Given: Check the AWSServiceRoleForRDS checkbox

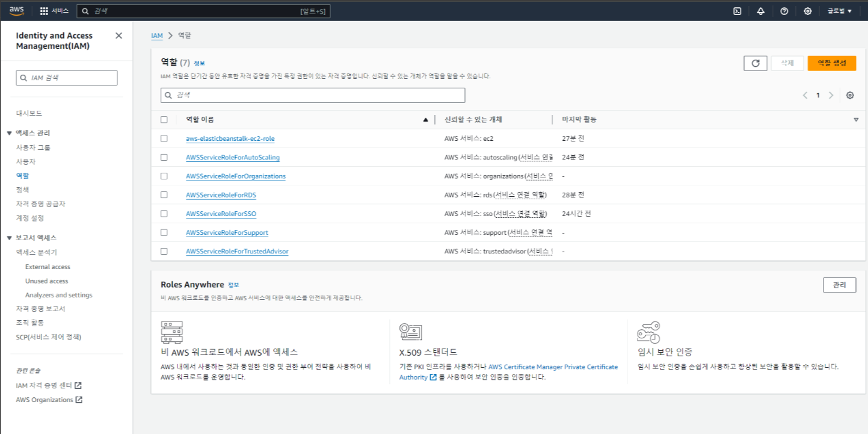Looking at the screenshot, I should [164, 195].
